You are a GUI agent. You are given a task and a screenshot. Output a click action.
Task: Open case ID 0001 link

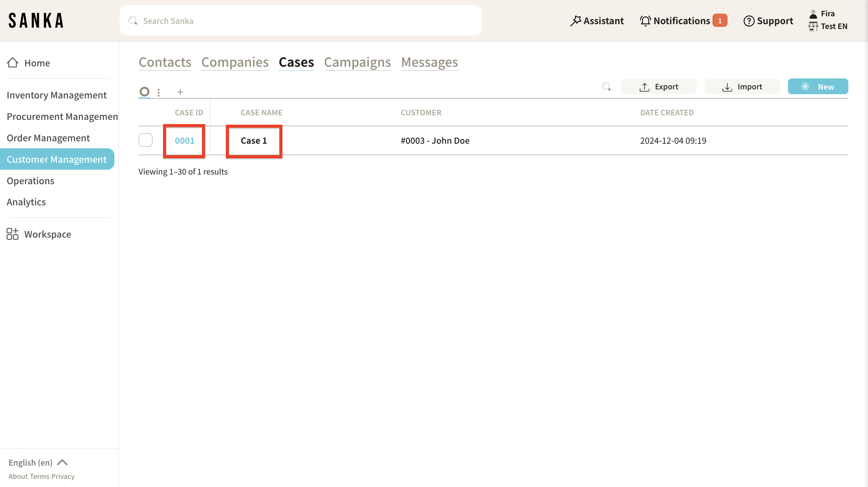click(x=184, y=140)
